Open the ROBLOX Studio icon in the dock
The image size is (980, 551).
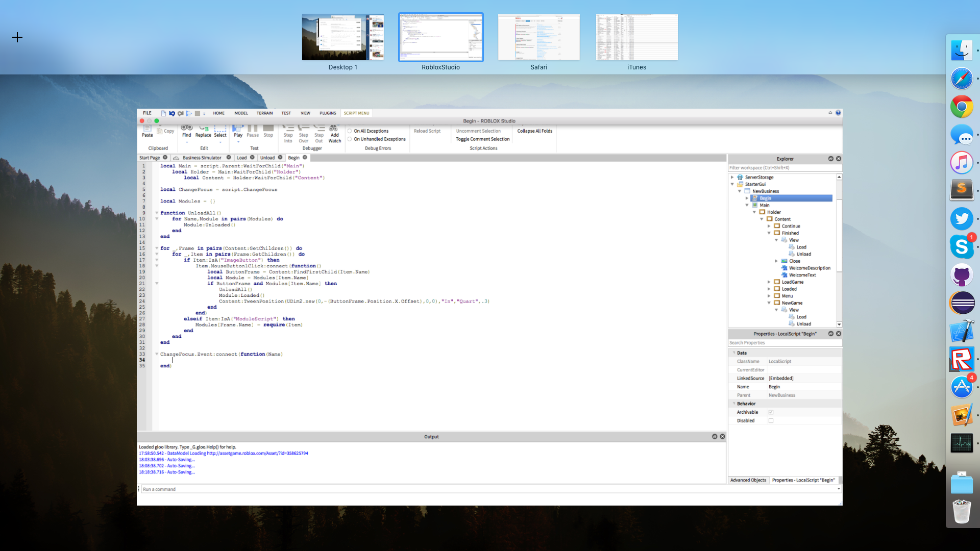tap(962, 359)
